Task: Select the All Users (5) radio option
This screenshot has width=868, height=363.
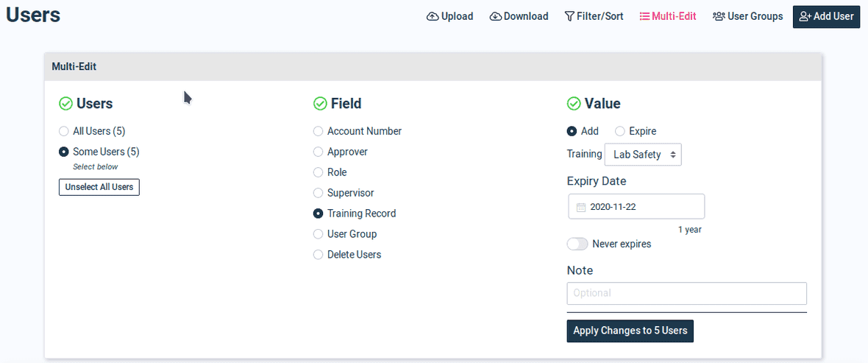Action: coord(64,131)
